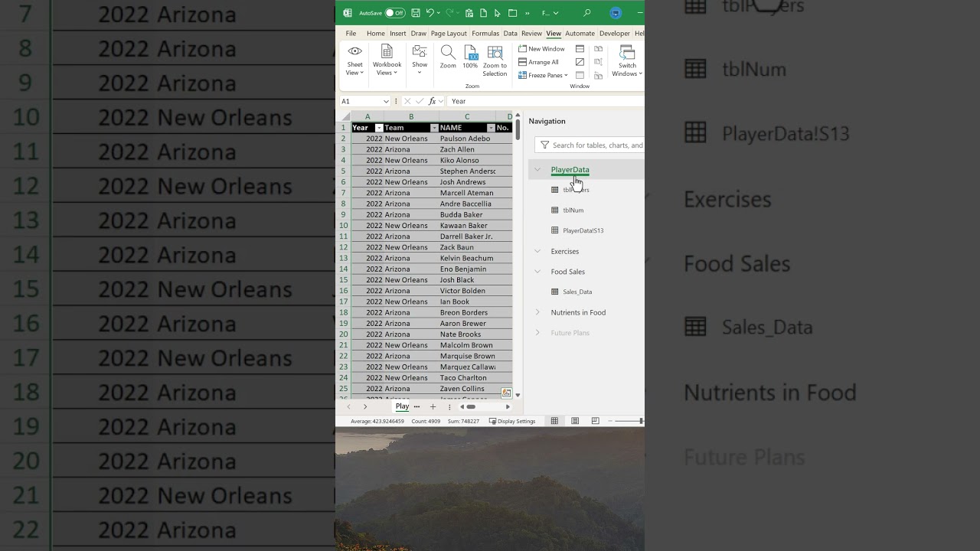This screenshot has width=980, height=551.
Task: Set zoom to 100%
Action: (470, 57)
